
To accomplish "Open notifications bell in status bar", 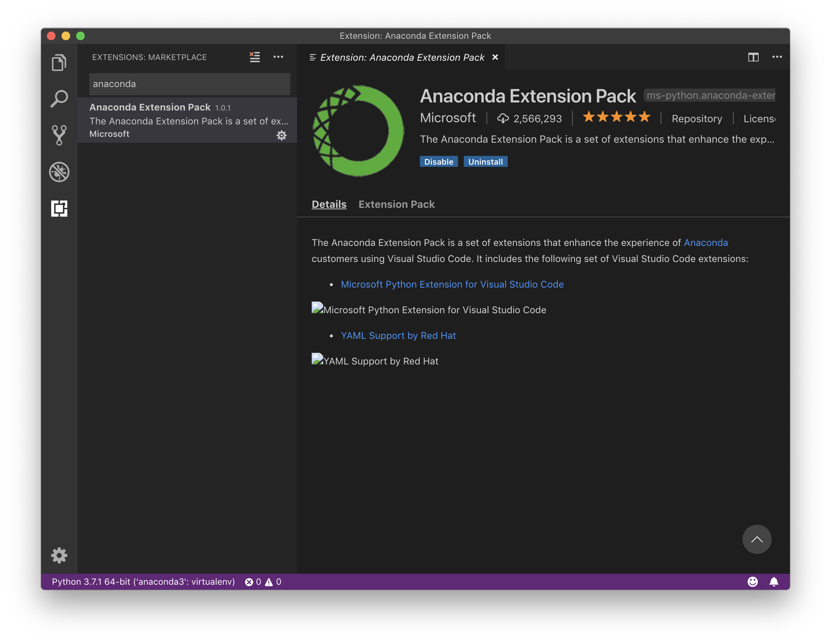I will tap(774, 581).
